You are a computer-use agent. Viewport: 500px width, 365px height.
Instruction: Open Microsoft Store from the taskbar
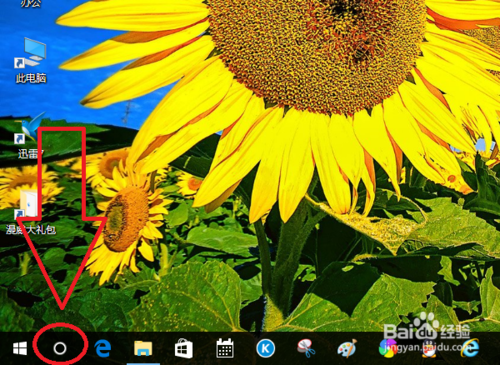(184, 349)
